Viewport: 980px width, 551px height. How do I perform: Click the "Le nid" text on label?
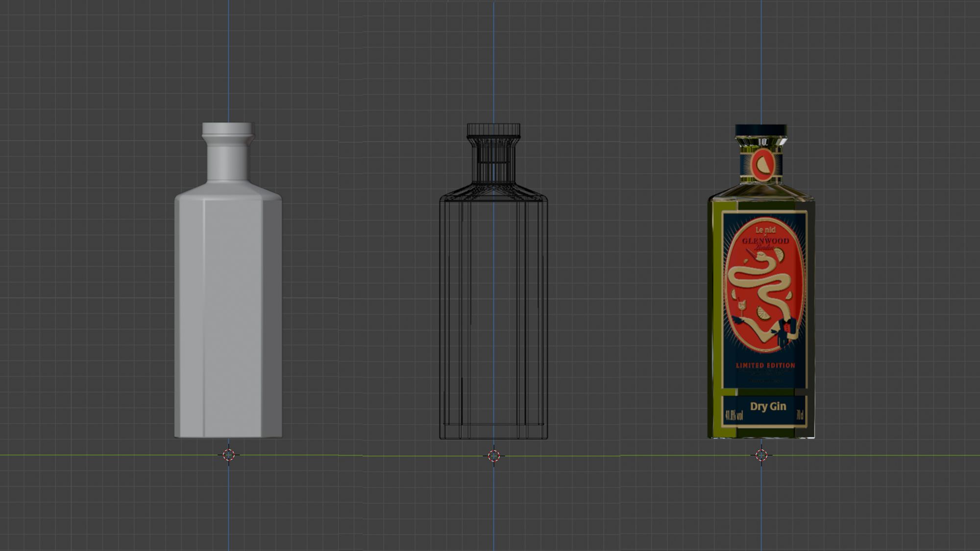[x=765, y=230]
